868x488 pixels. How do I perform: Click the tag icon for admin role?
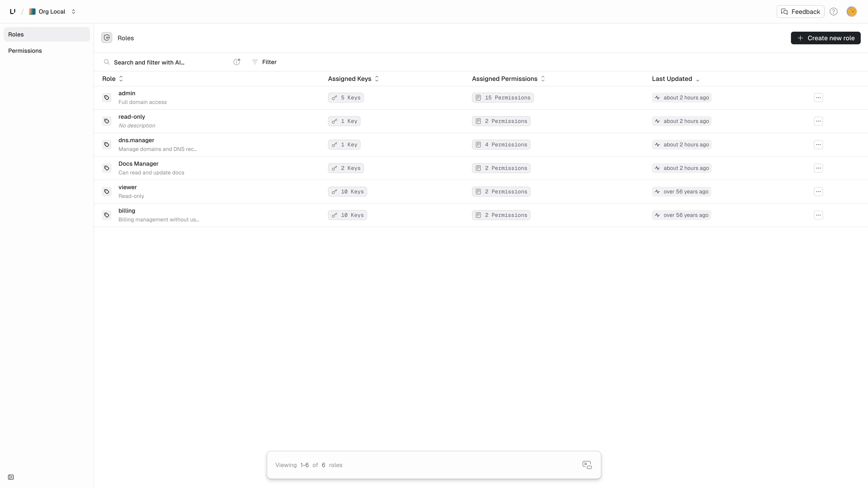coord(107,98)
